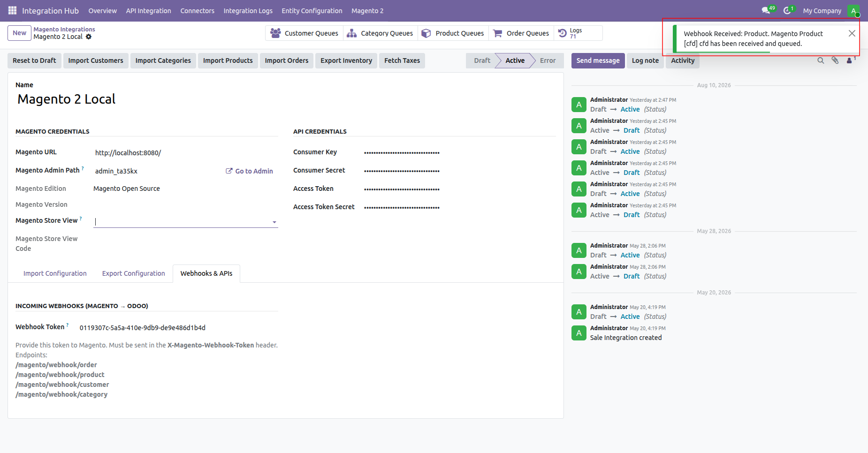Set status to Error in statusbar
868x453 pixels.
(548, 60)
